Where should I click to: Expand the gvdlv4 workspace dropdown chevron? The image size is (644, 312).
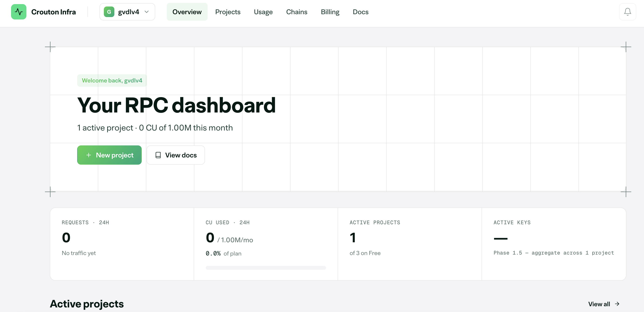click(147, 12)
